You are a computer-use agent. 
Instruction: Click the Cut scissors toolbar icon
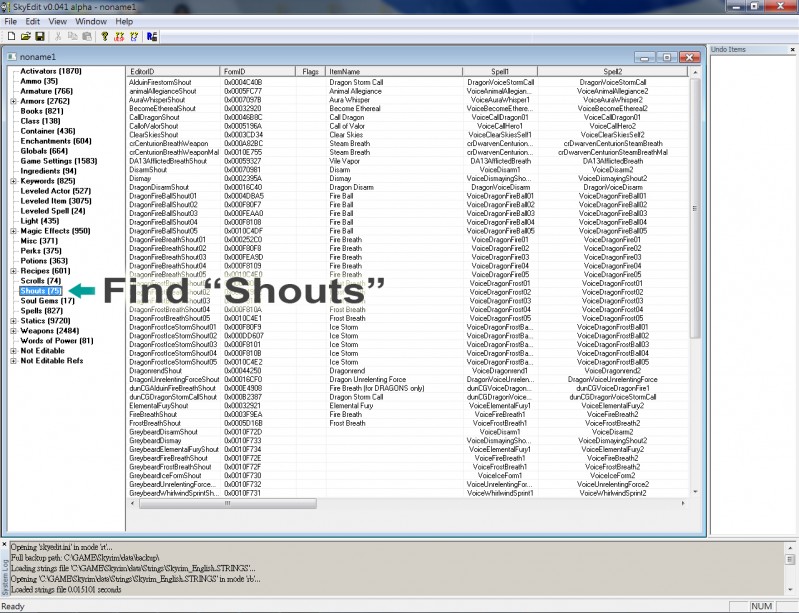click(58, 36)
